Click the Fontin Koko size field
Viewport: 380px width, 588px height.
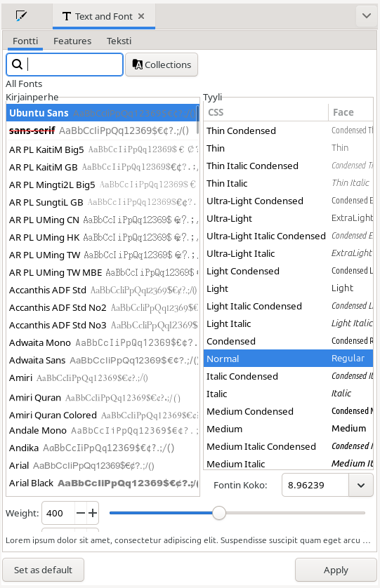(315, 485)
